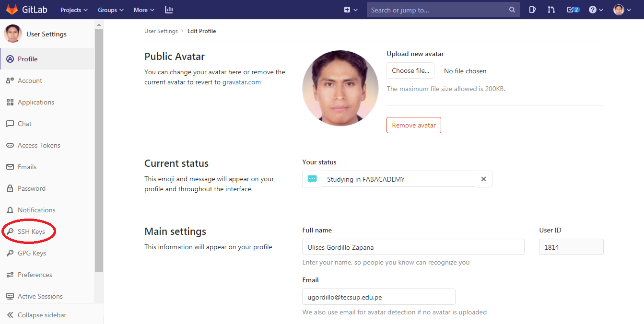Expand the Projects dropdown menu
Image resolution: width=644 pixels, height=324 pixels.
[74, 10]
